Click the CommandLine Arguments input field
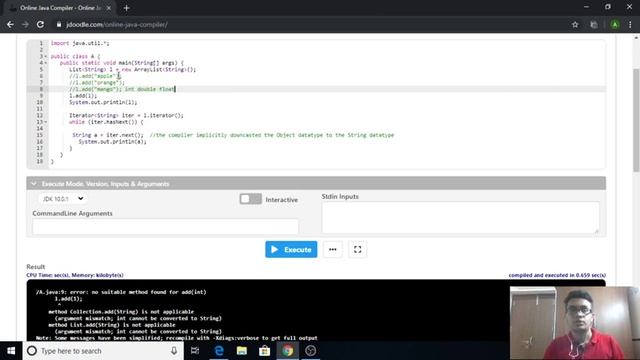This screenshot has width=640, height=360. (165, 227)
